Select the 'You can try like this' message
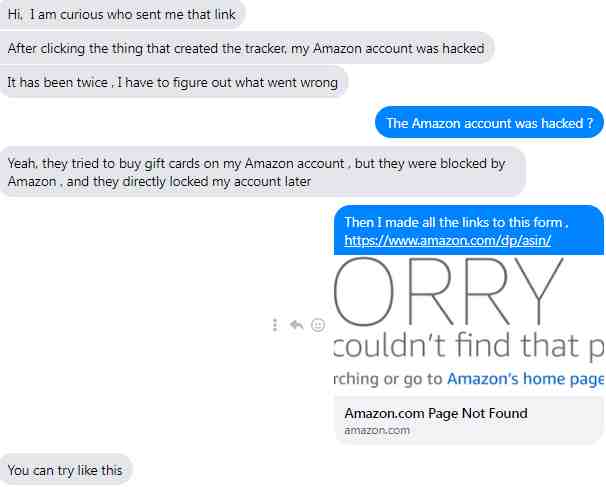Image resolution: width=606 pixels, height=487 pixels. [65, 470]
